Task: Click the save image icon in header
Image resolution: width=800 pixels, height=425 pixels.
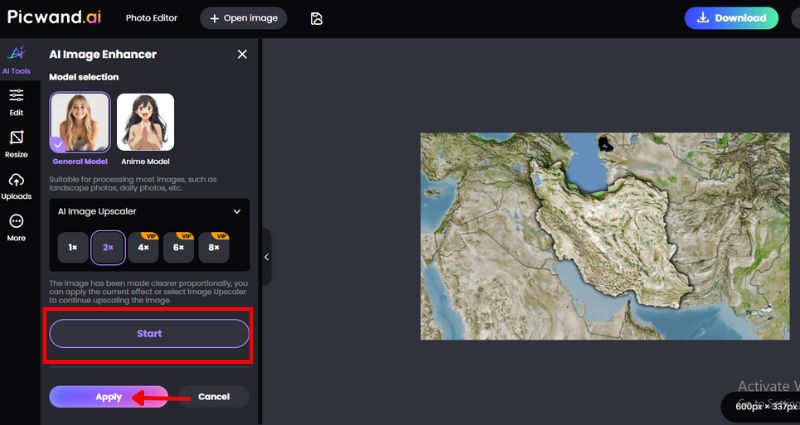Action: pyautogui.click(x=317, y=18)
